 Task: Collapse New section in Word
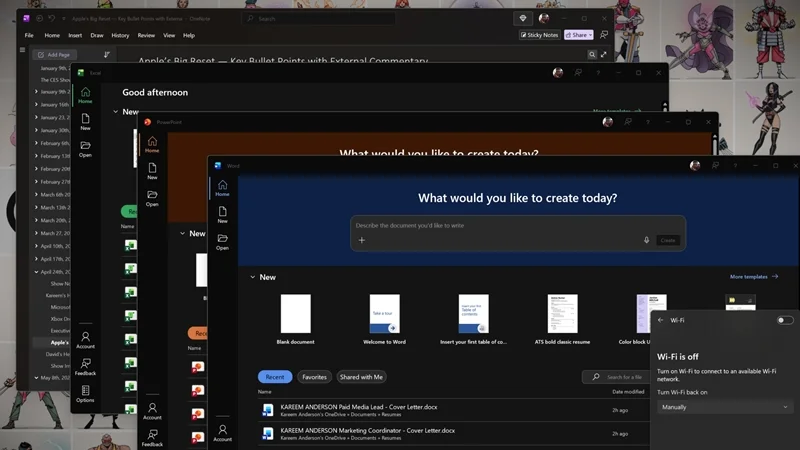tap(253, 277)
